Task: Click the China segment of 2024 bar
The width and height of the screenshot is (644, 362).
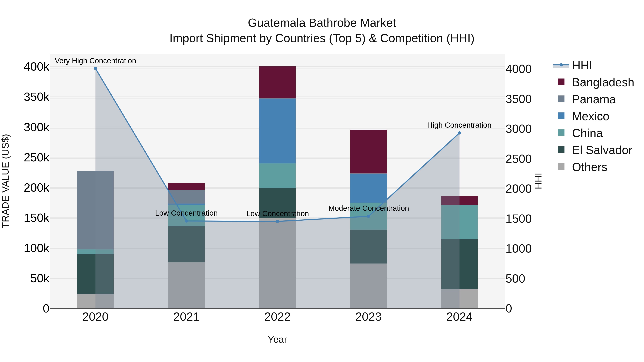Action: point(459,222)
